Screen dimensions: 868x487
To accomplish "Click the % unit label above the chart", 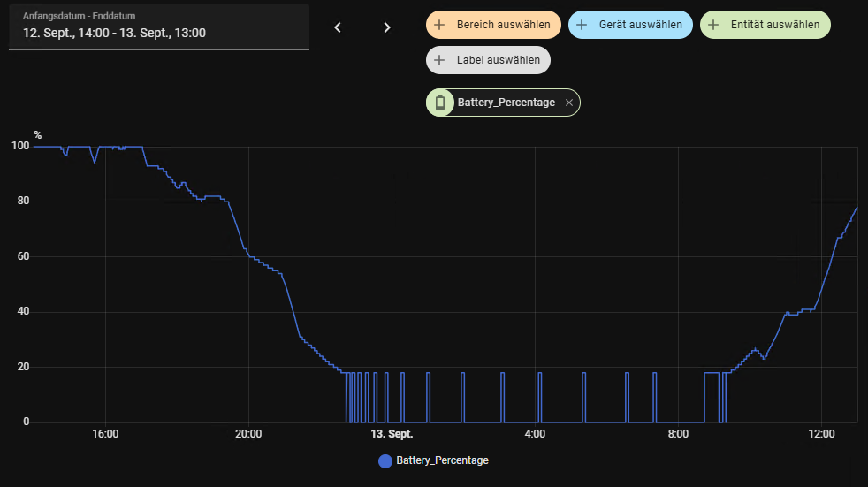I will [x=38, y=135].
